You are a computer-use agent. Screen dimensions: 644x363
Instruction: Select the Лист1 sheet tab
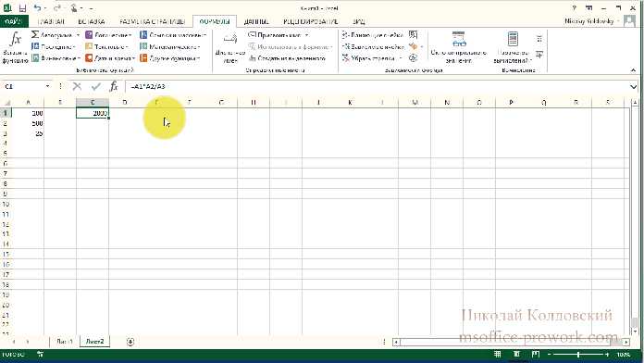point(65,342)
